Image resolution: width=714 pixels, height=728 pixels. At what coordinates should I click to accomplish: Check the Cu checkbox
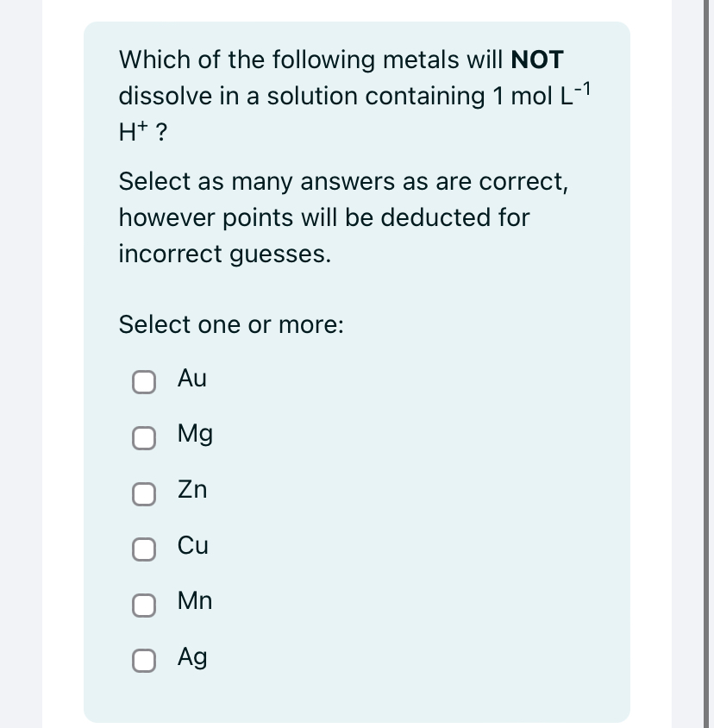click(x=144, y=549)
